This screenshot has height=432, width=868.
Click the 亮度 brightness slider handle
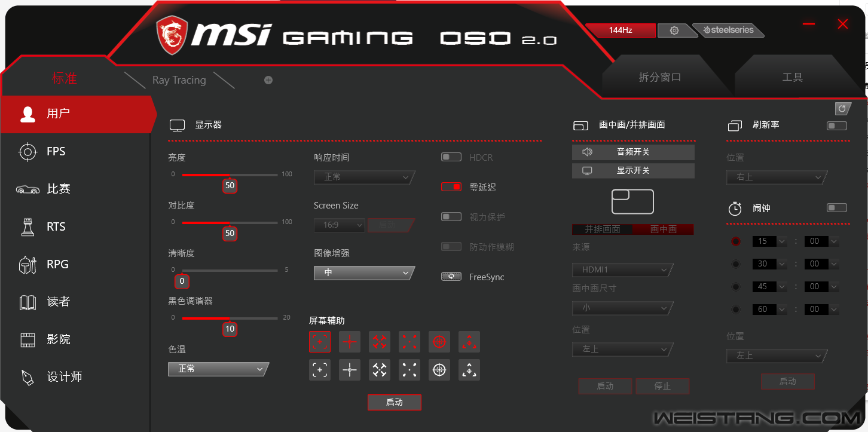[230, 186]
